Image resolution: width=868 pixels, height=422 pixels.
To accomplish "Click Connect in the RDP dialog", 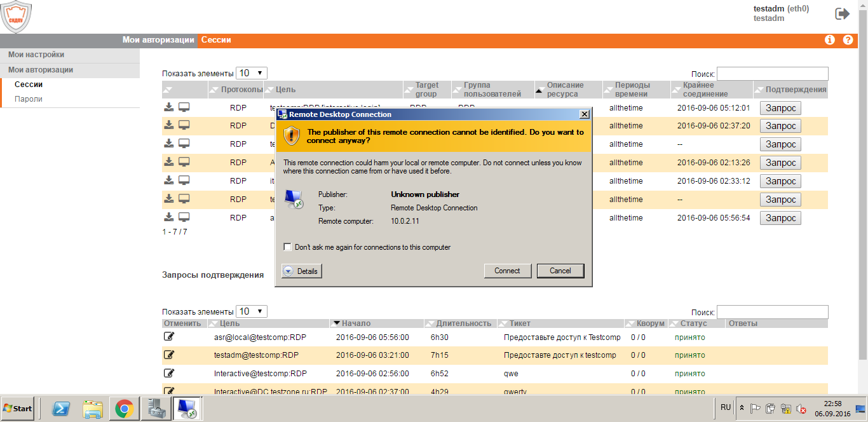I will pos(507,271).
